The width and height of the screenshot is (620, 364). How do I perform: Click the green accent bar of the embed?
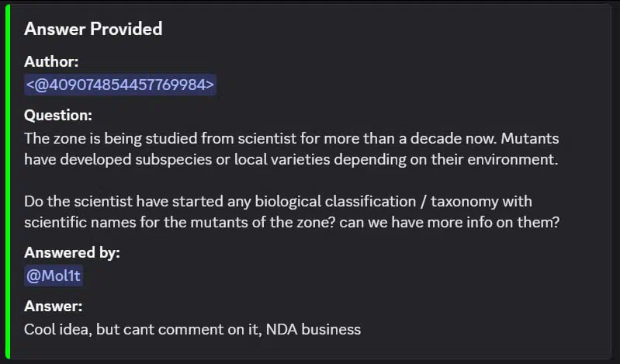[8, 182]
